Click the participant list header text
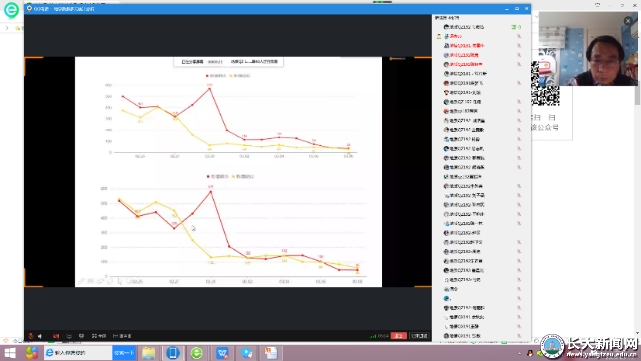641x361 pixels. (x=447, y=18)
